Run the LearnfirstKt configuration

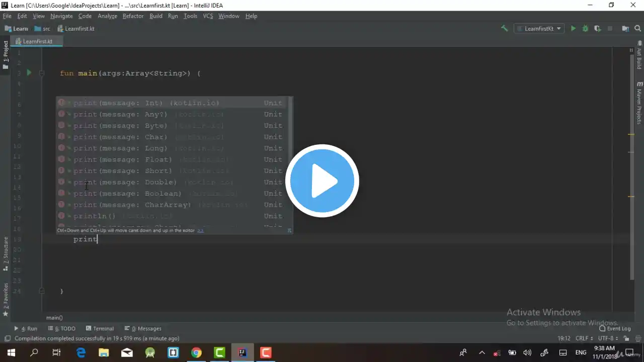pyautogui.click(x=573, y=29)
